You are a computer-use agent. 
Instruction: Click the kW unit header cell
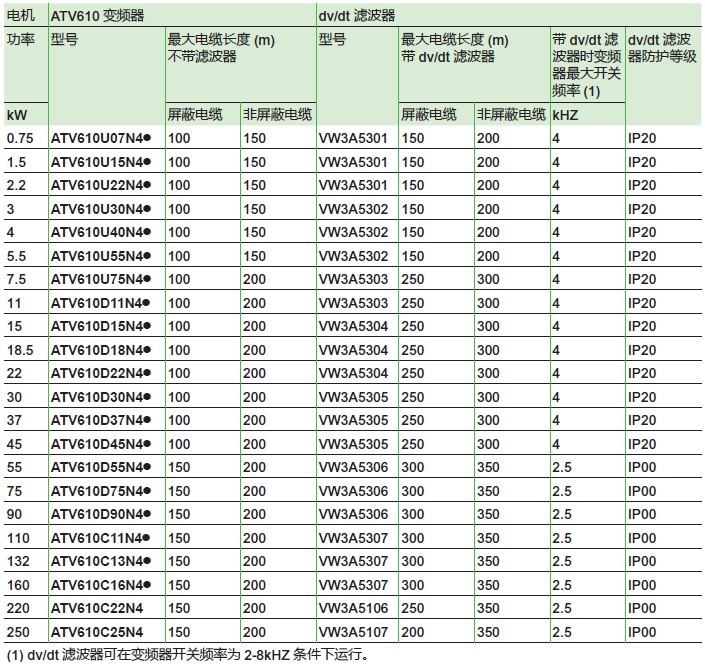17,115
